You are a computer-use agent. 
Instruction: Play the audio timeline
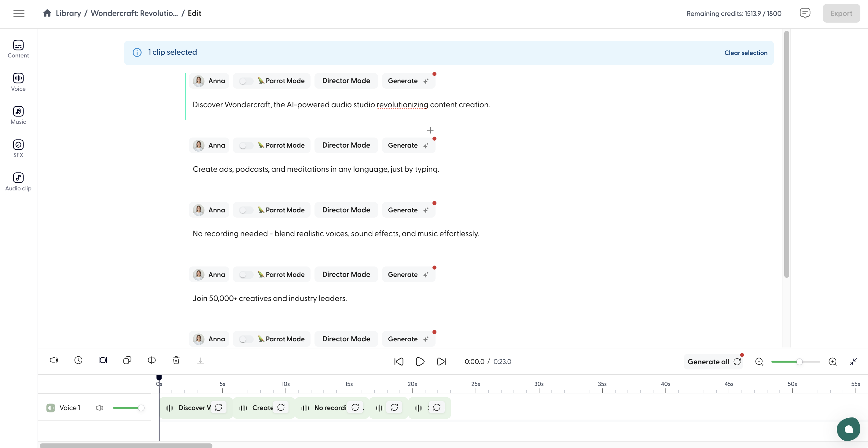pos(420,362)
